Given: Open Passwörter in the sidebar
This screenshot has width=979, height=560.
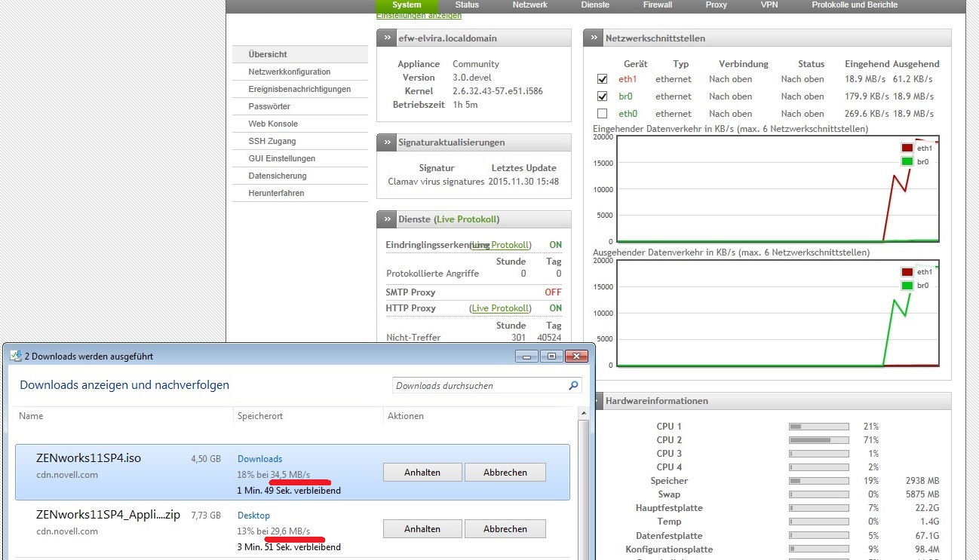Looking at the screenshot, I should 300,106.
